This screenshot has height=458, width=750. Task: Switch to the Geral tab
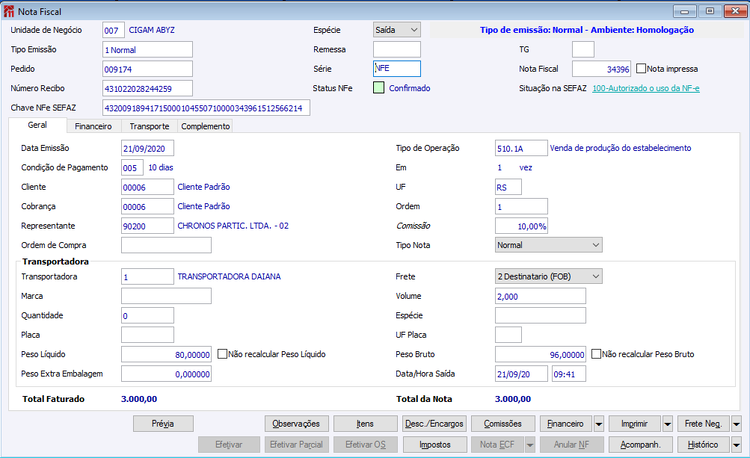pyautogui.click(x=37, y=125)
